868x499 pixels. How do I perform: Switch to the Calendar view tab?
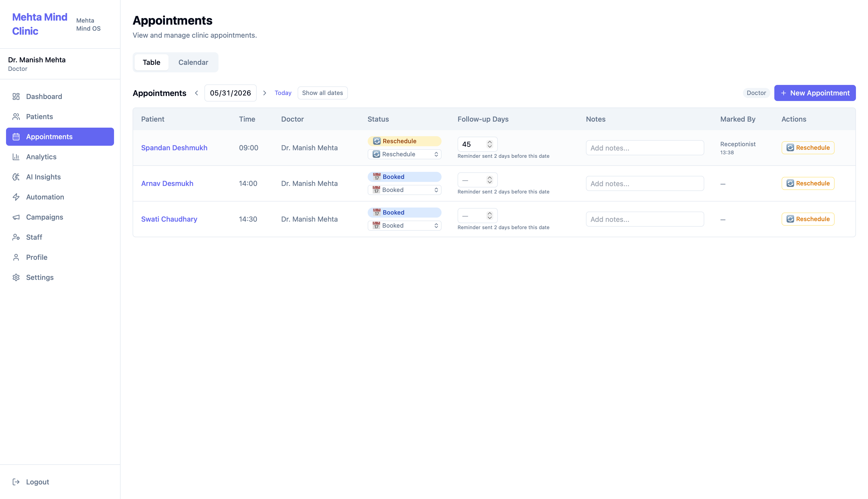point(193,62)
